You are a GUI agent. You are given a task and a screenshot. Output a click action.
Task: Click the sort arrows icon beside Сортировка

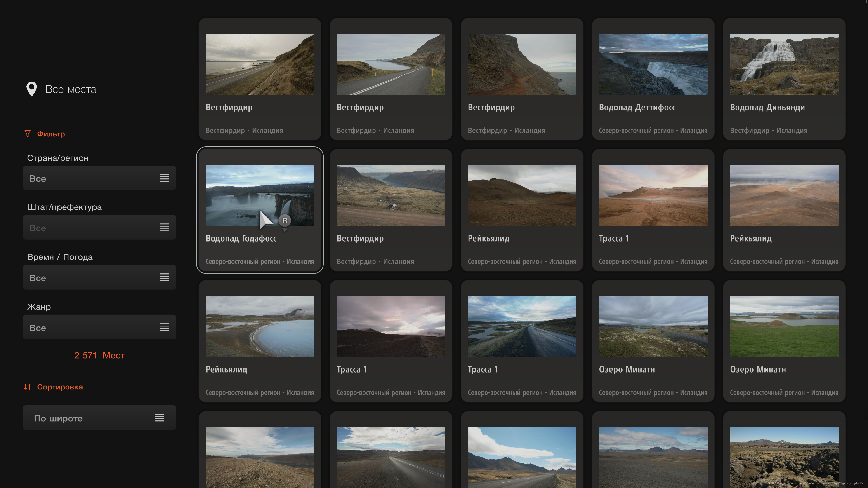tap(28, 387)
